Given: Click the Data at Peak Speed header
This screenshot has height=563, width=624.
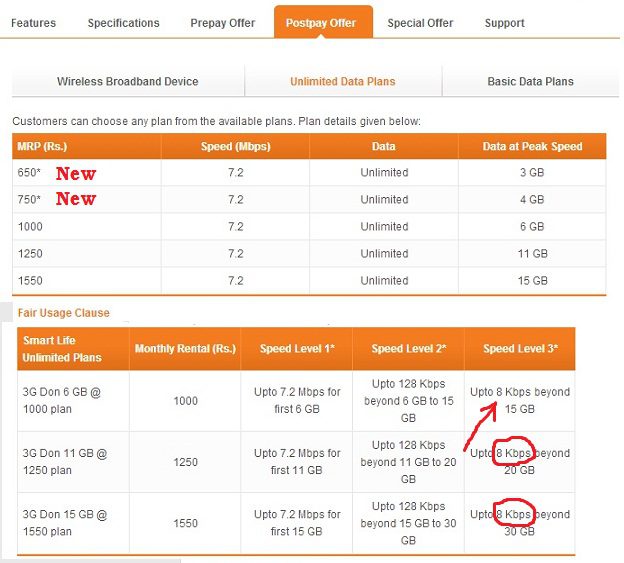Looking at the screenshot, I should (x=532, y=146).
